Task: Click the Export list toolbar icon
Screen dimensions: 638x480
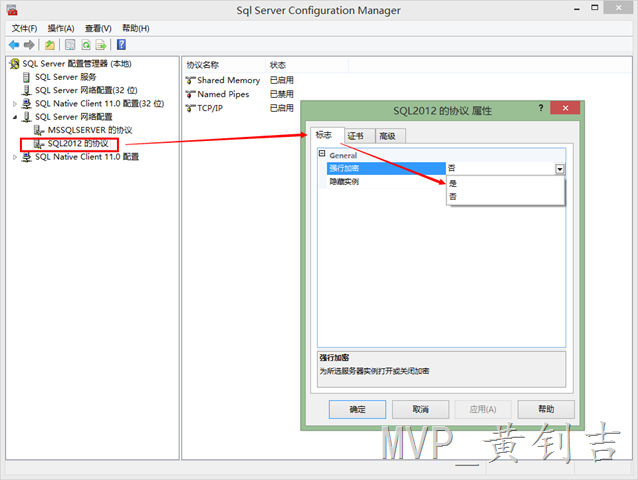Action: [x=101, y=45]
